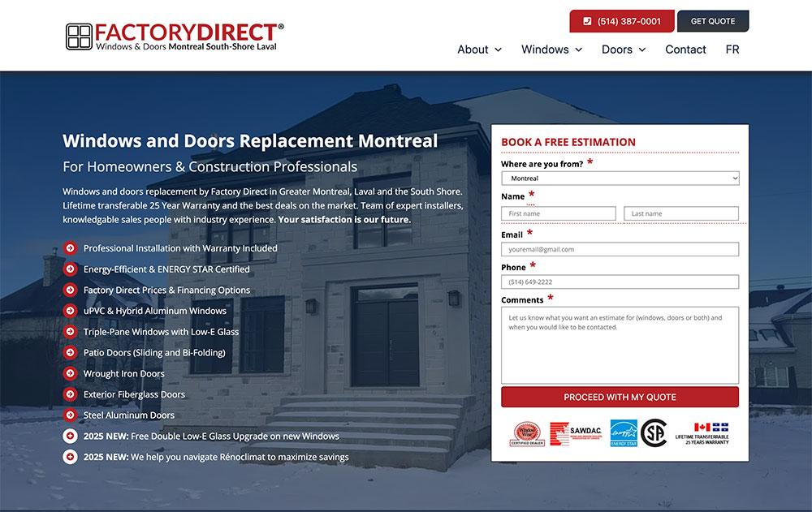812x512 pixels.
Task: Click text Your satisfaction is our future
Action: 344,220
